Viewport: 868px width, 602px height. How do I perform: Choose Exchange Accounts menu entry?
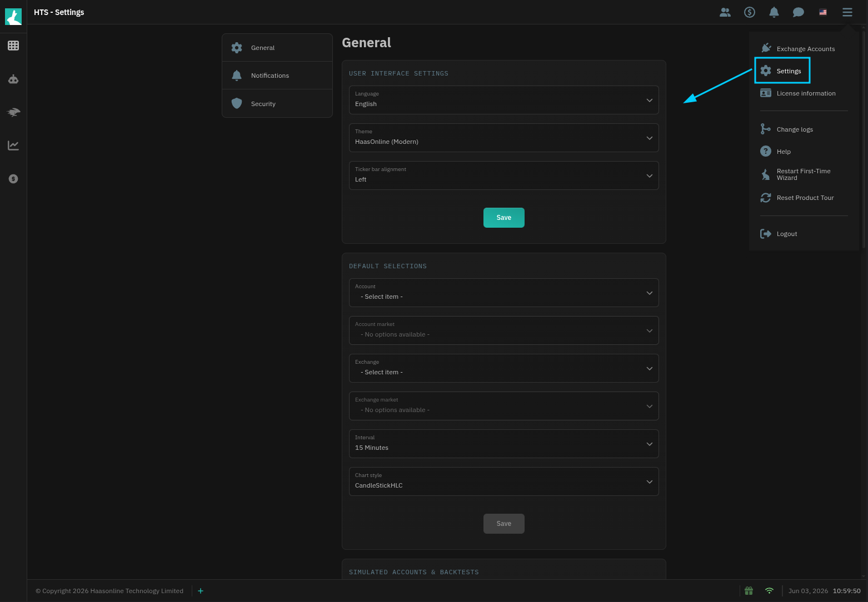(x=804, y=48)
